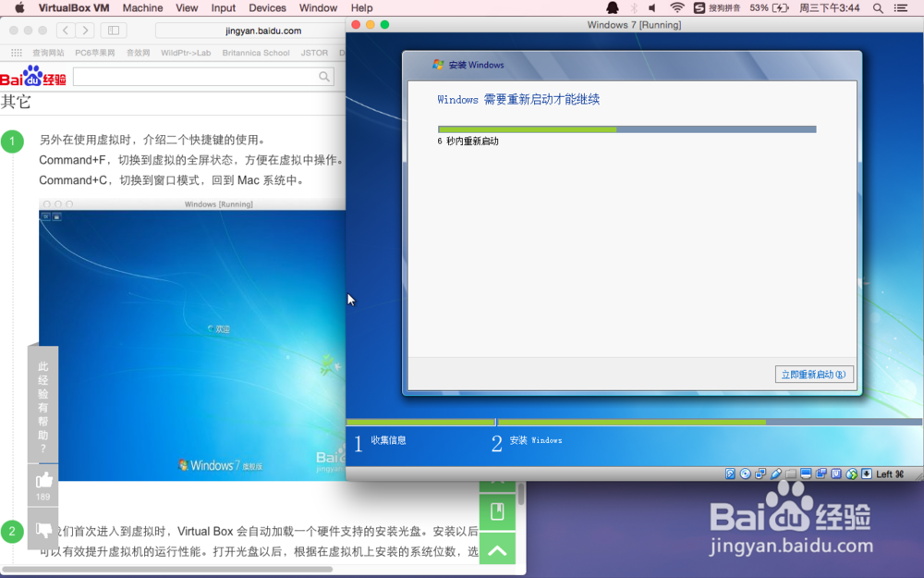Open the mouse integration status icon

click(x=852, y=473)
